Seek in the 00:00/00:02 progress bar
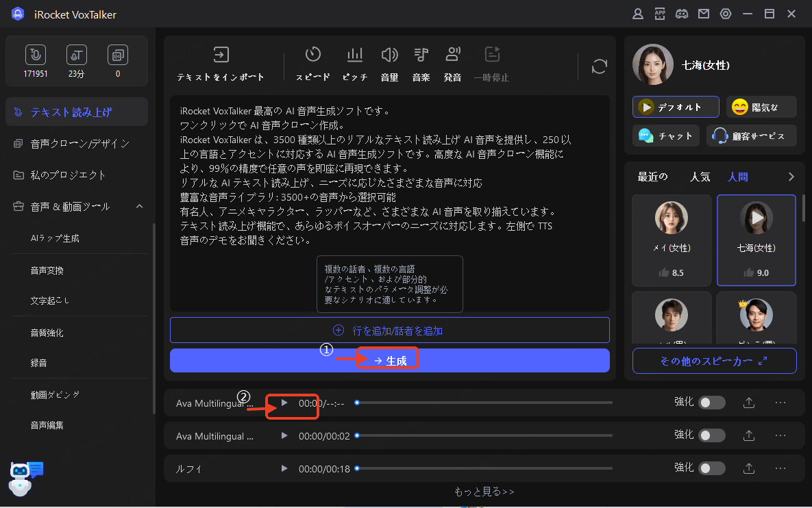This screenshot has width=812, height=508. click(x=484, y=435)
